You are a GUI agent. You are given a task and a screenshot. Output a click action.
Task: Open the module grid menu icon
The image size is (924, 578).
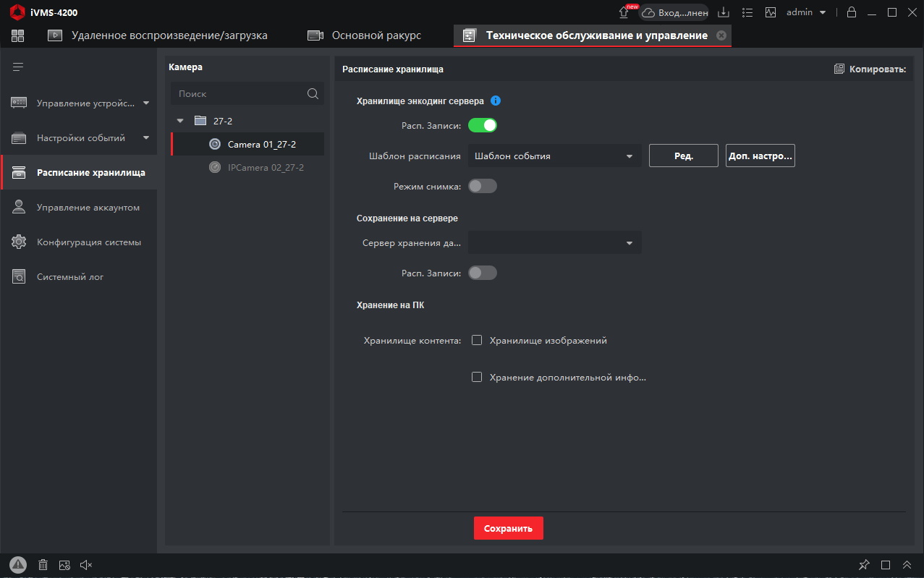(17, 35)
